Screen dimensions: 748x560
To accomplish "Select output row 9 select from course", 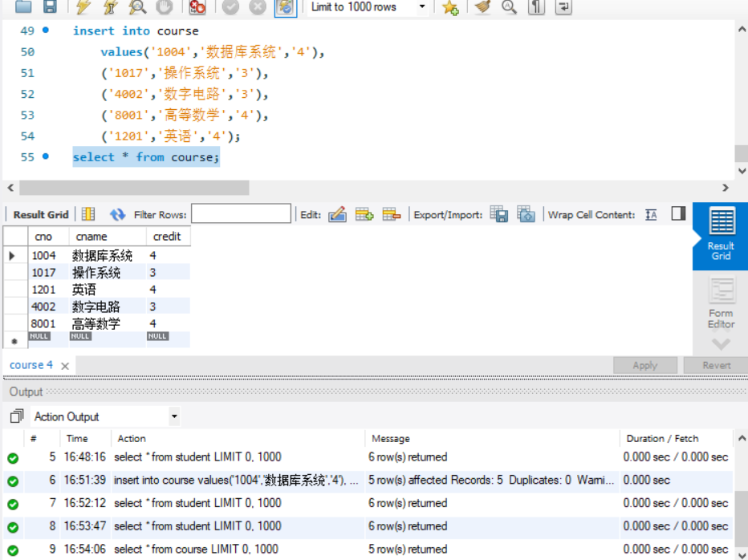I will click(x=368, y=549).
